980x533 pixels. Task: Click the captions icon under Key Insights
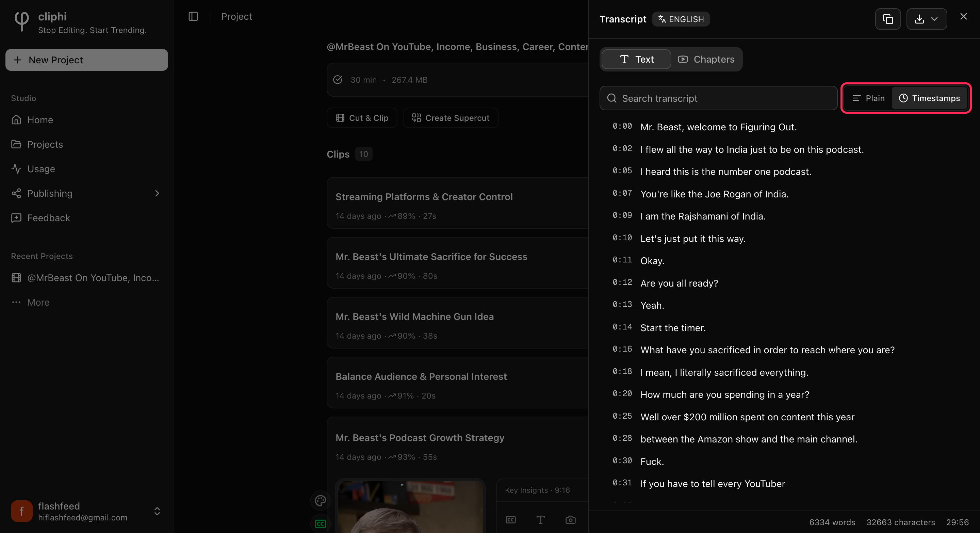point(510,520)
